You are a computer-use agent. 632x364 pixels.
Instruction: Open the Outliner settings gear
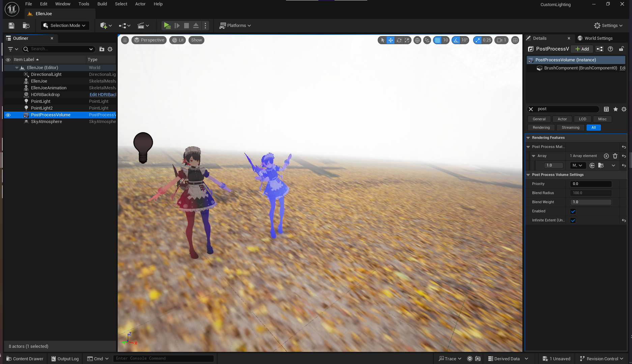click(x=110, y=49)
